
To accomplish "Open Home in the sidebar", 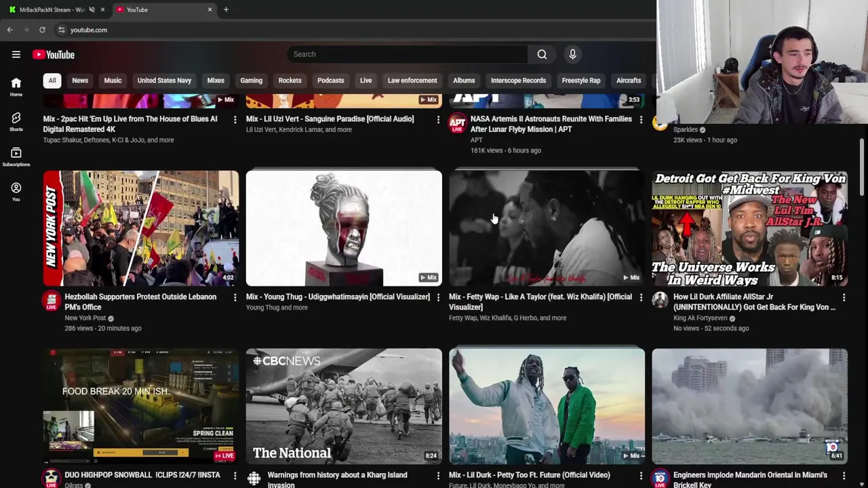I will tap(16, 86).
